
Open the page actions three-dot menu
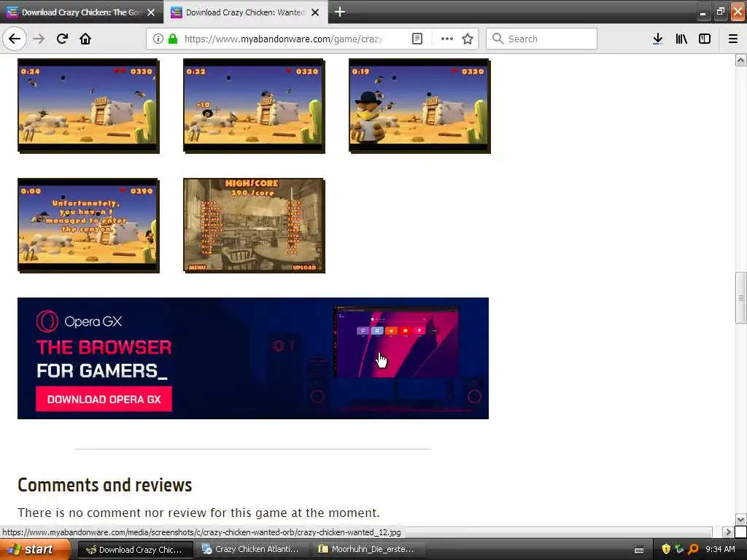(x=447, y=39)
